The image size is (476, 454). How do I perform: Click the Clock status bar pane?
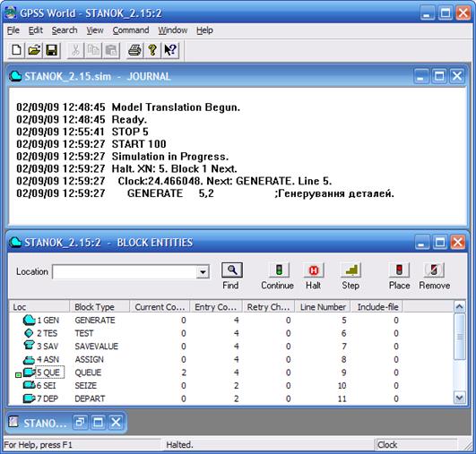[416, 445]
